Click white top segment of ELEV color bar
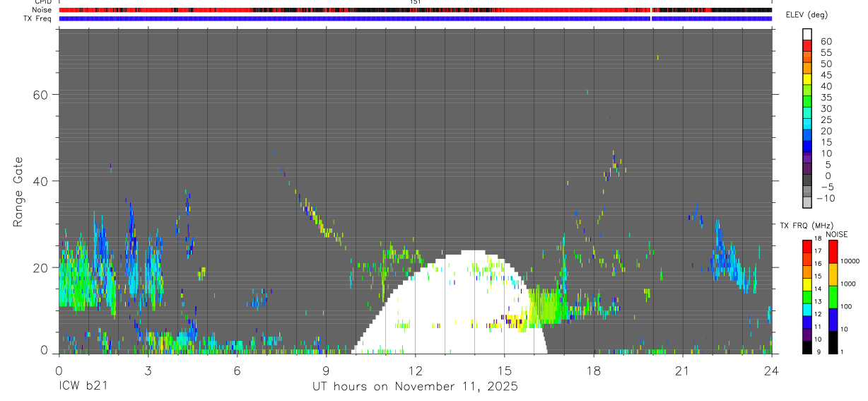The height and width of the screenshot is (401, 868). [x=807, y=34]
